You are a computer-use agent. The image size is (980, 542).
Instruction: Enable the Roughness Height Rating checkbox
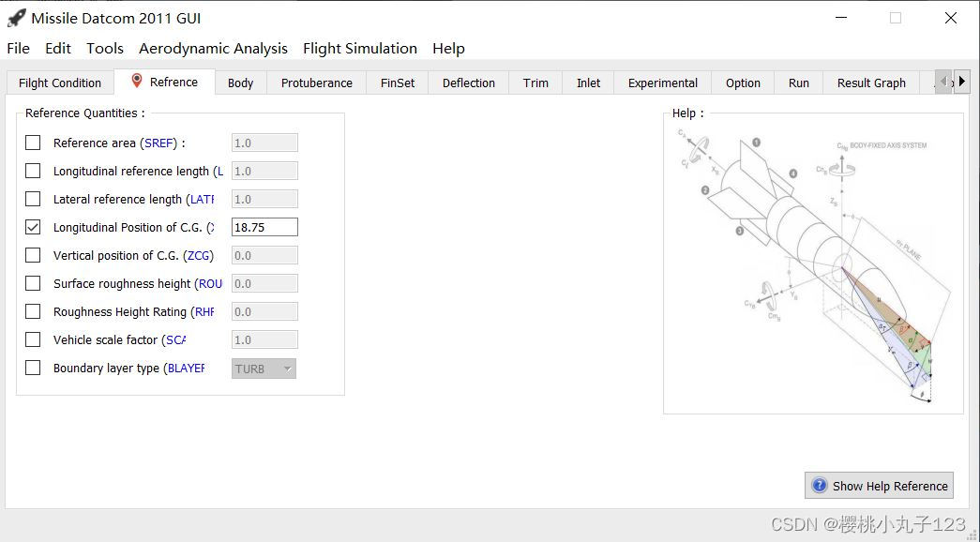pyautogui.click(x=33, y=311)
